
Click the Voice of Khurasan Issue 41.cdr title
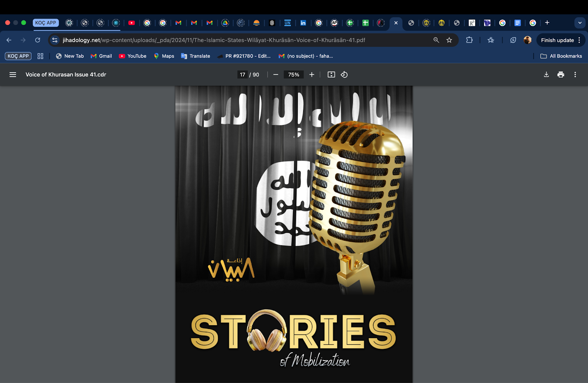point(66,75)
